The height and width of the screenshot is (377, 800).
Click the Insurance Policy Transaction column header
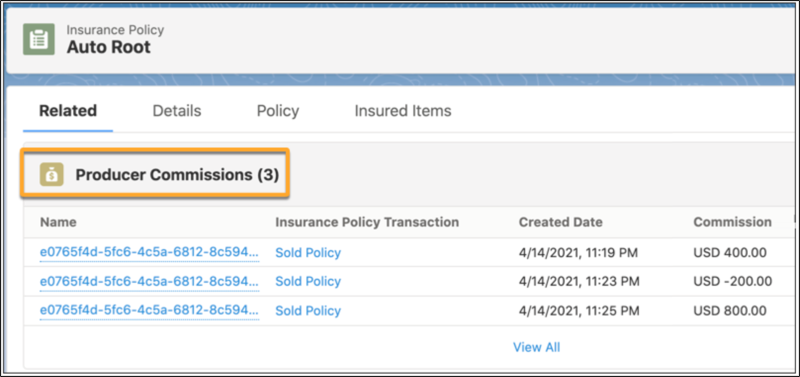click(367, 222)
